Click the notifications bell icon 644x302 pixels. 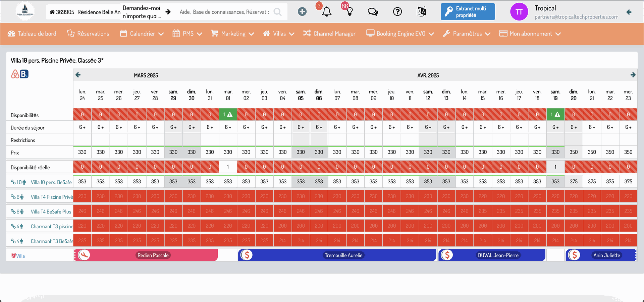[326, 12]
